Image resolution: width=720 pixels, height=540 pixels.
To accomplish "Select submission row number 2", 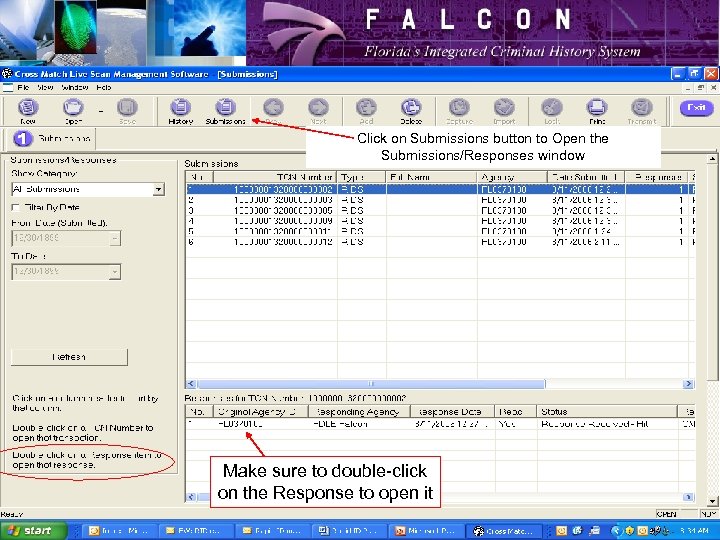I will [440, 200].
